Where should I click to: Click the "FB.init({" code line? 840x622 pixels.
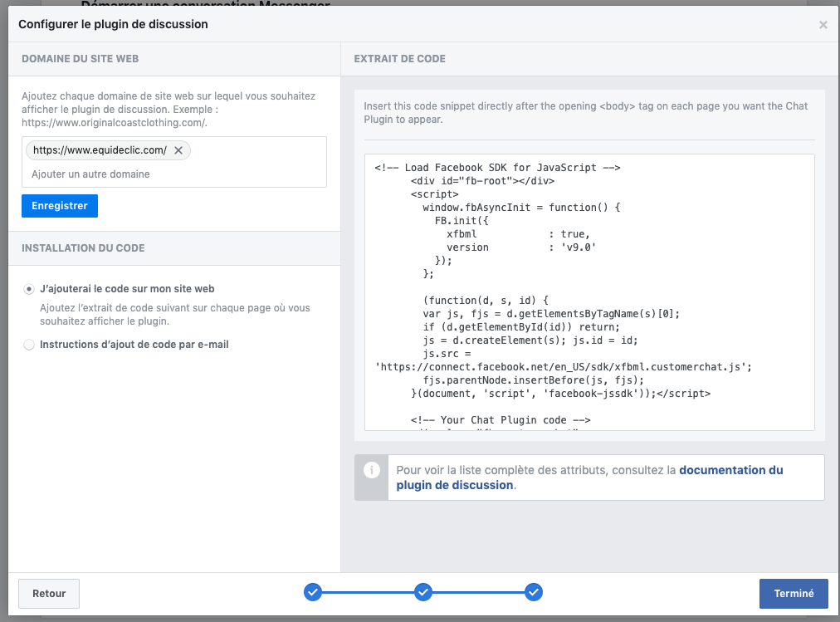click(x=462, y=221)
